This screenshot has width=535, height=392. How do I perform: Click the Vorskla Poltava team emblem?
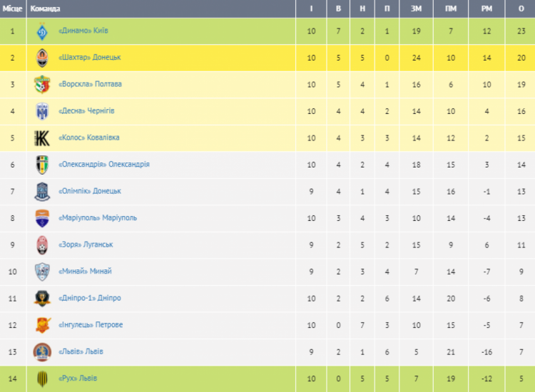pos(42,85)
